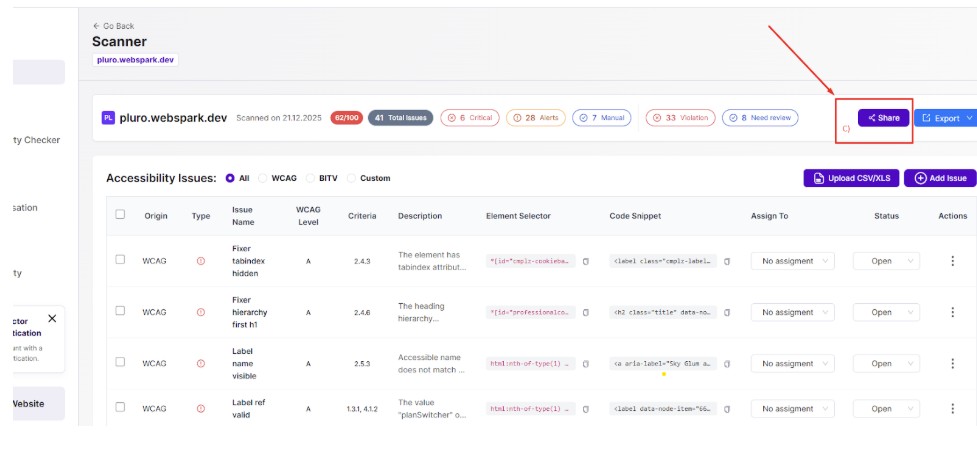The width and height of the screenshot is (977, 475).
Task: Open Assign To dropdown for Fixer hierarchy first h1
Action: click(x=793, y=312)
